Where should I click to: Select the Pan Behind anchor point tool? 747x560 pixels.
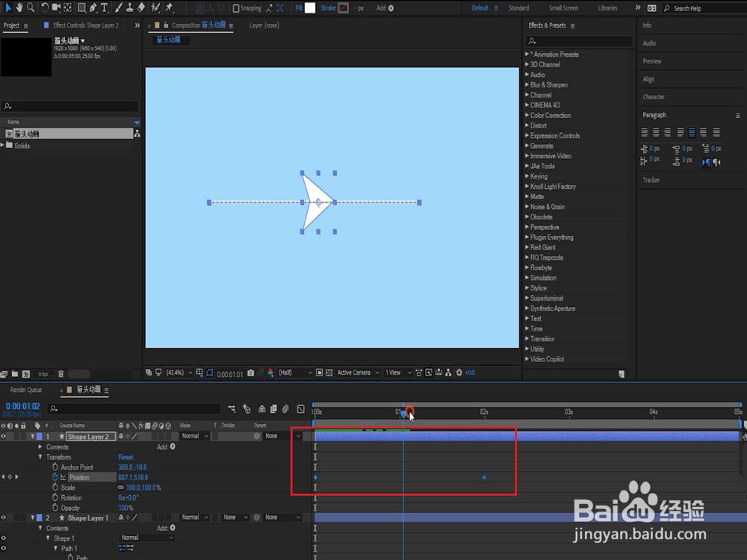(x=68, y=7)
